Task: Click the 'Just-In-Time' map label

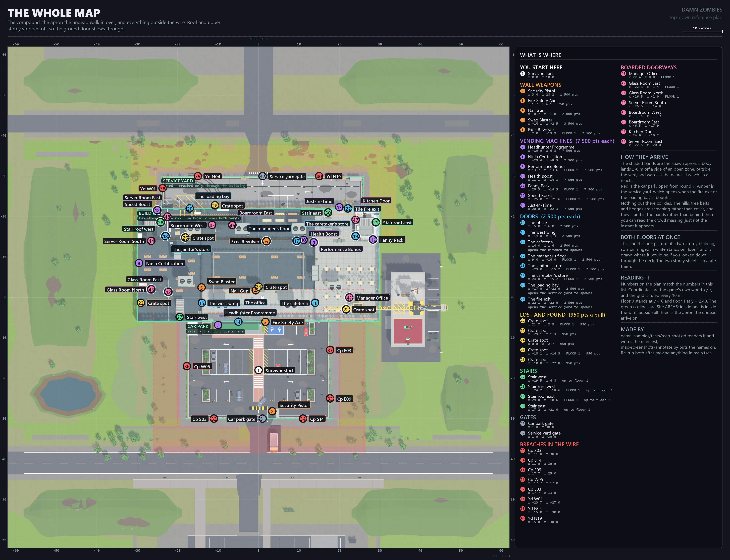Action: (x=319, y=201)
